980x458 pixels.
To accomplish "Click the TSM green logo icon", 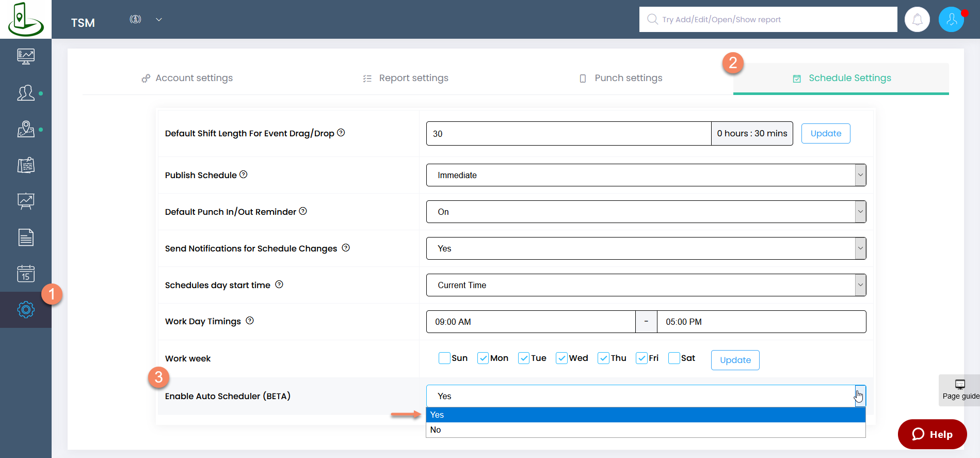I will (25, 19).
